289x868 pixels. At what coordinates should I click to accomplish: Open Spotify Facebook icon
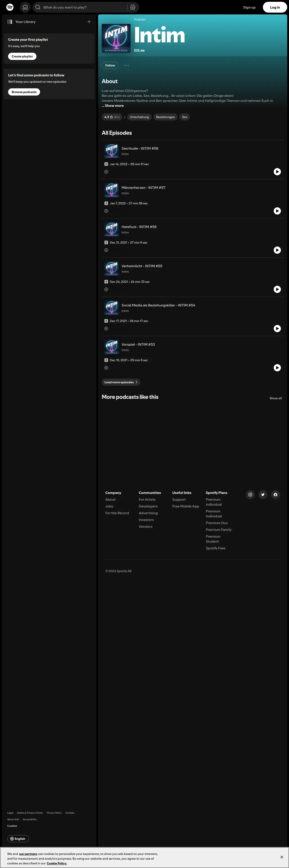pyautogui.click(x=275, y=495)
